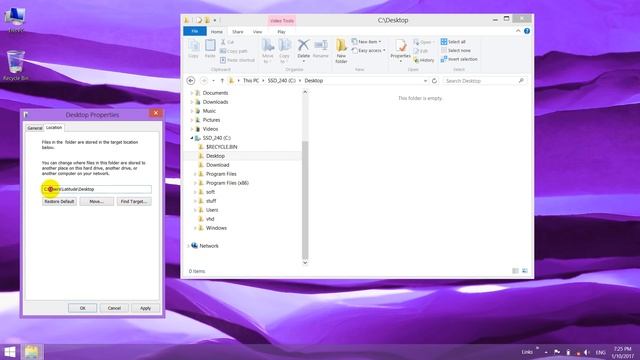
Task: Click the Search Desktop box
Action: coord(484,81)
